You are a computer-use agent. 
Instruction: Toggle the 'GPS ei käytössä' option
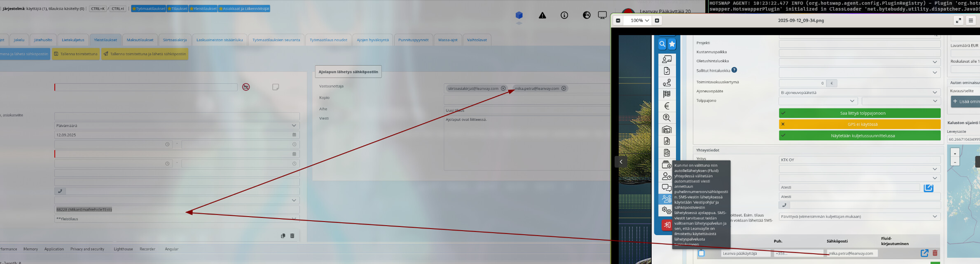click(x=859, y=124)
